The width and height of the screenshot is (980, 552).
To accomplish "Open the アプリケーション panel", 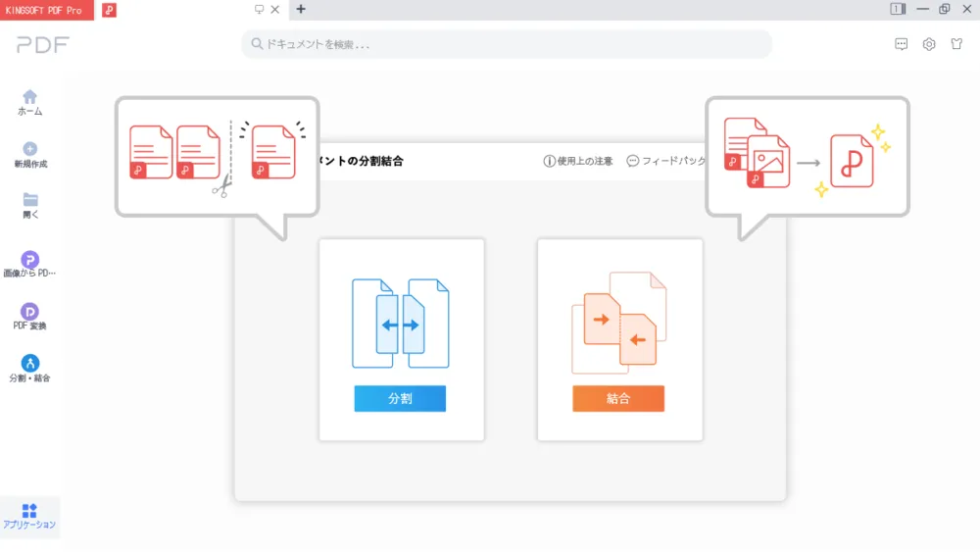I will click(x=29, y=516).
